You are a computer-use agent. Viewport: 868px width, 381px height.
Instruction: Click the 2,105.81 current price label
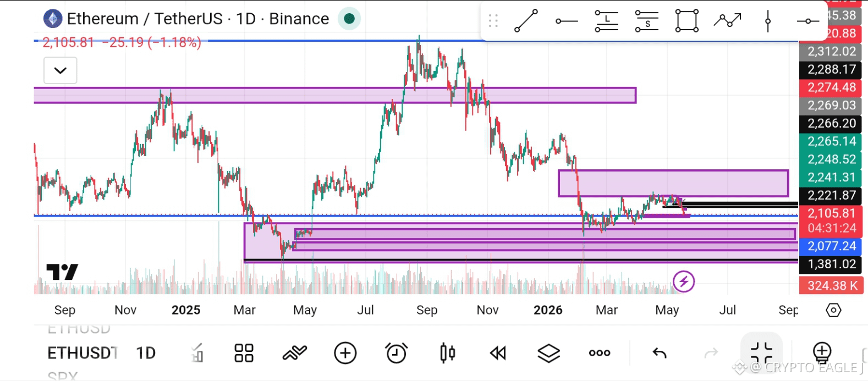click(x=831, y=213)
